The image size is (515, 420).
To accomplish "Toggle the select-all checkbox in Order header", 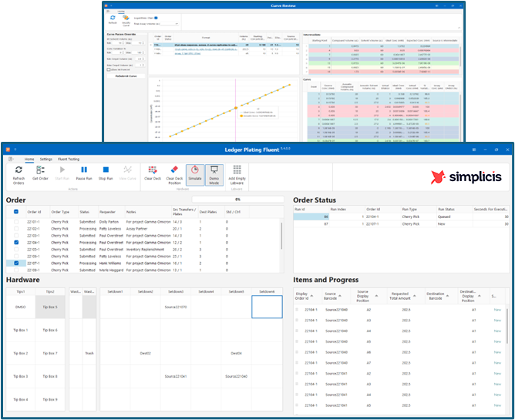I will [x=16, y=212].
